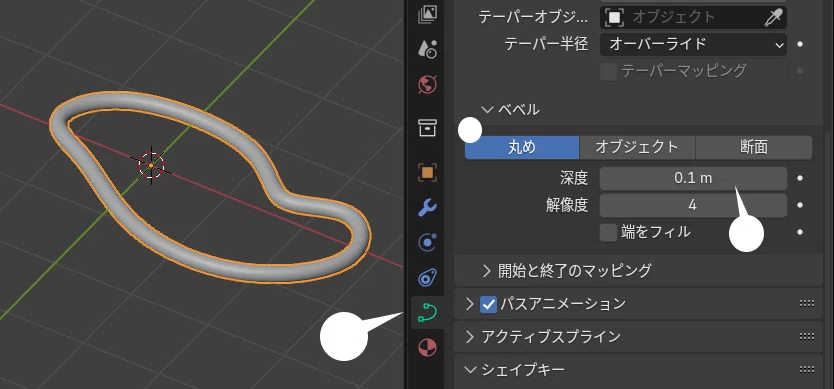Viewport: 834px width, 389px height.
Task: Expand the 開始と終了のマッピング section
Action: point(487,271)
